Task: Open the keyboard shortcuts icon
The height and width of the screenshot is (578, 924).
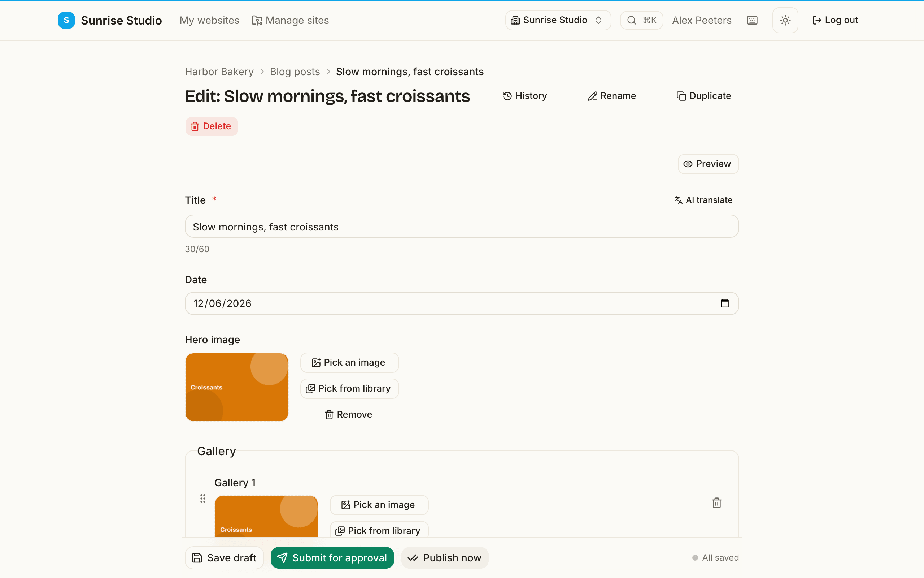Action: click(x=752, y=20)
